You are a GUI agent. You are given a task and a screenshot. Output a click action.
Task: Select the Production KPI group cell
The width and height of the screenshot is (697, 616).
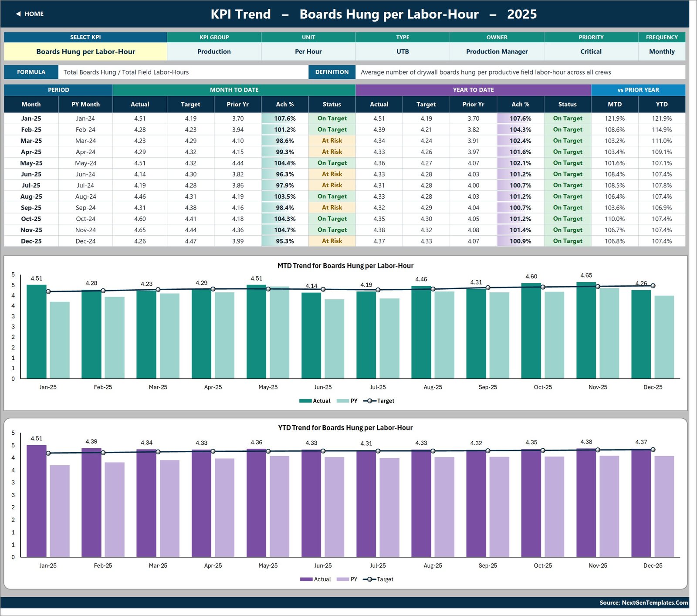(x=214, y=51)
